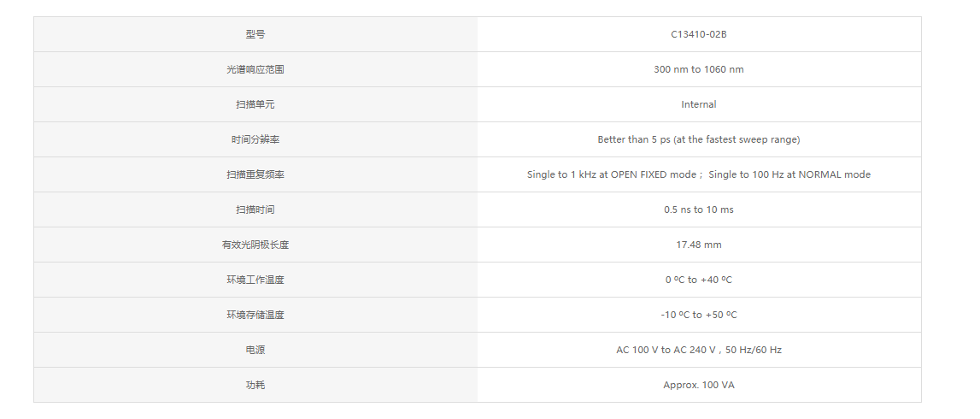The height and width of the screenshot is (419, 980).
Task: Select the 扫描时间 label cell
Action: coord(255,209)
